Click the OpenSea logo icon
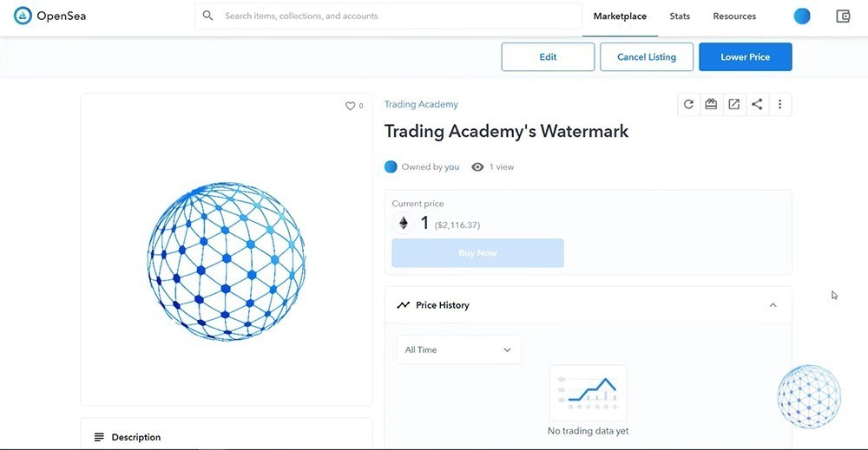Screen dimensions: 868x450 point(23,16)
